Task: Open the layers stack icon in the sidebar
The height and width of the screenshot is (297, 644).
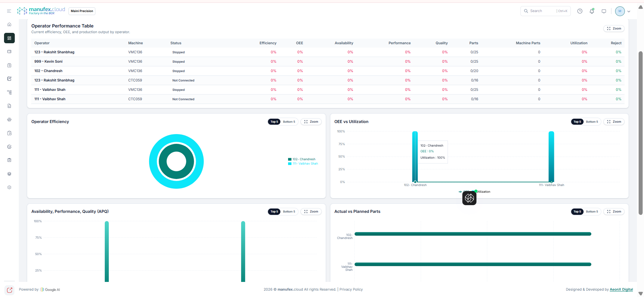Action: click(9, 174)
